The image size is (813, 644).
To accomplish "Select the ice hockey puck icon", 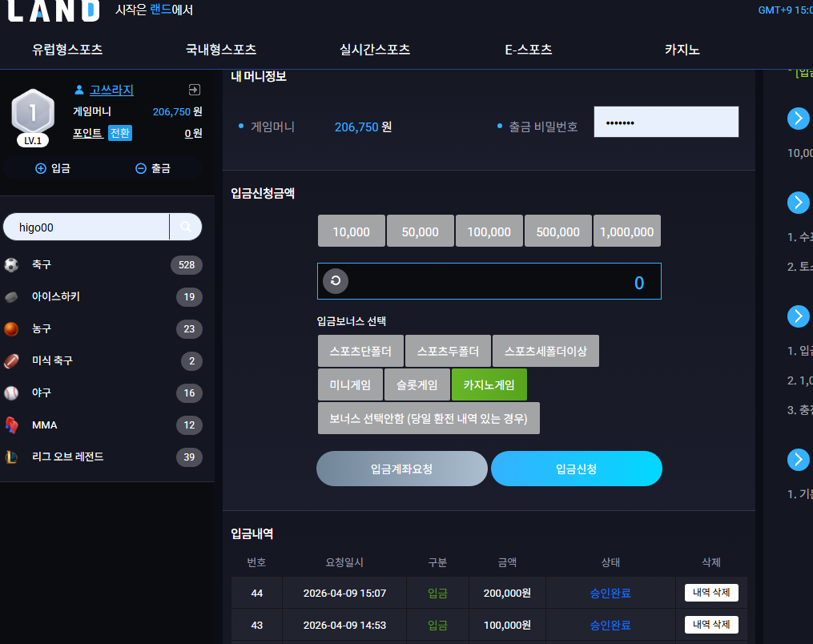I will pos(11,297).
